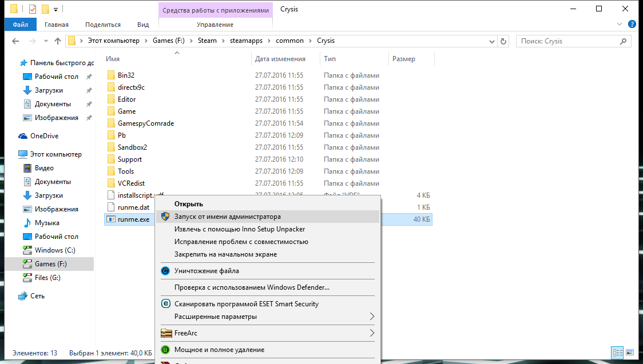This screenshot has height=364, width=643.
Task: Choose Запуск от имени администратора
Action: [x=267, y=217]
